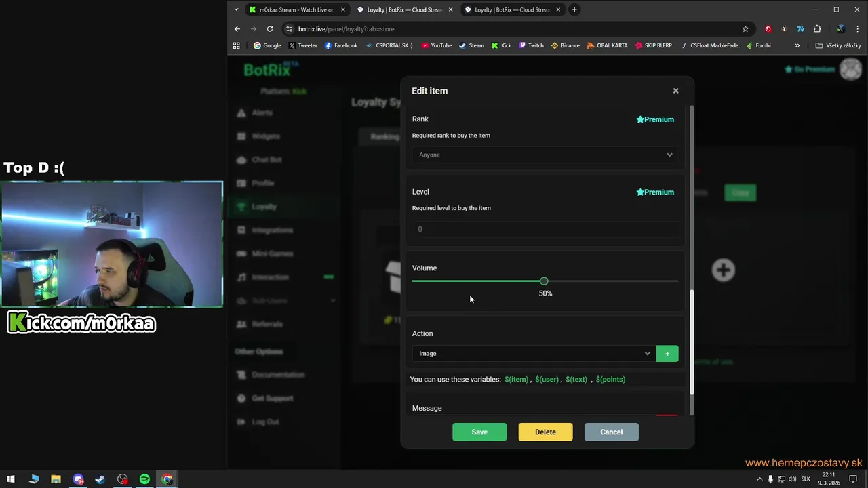Click the red extension icon in toolbar
868x488 pixels.
(x=768, y=29)
